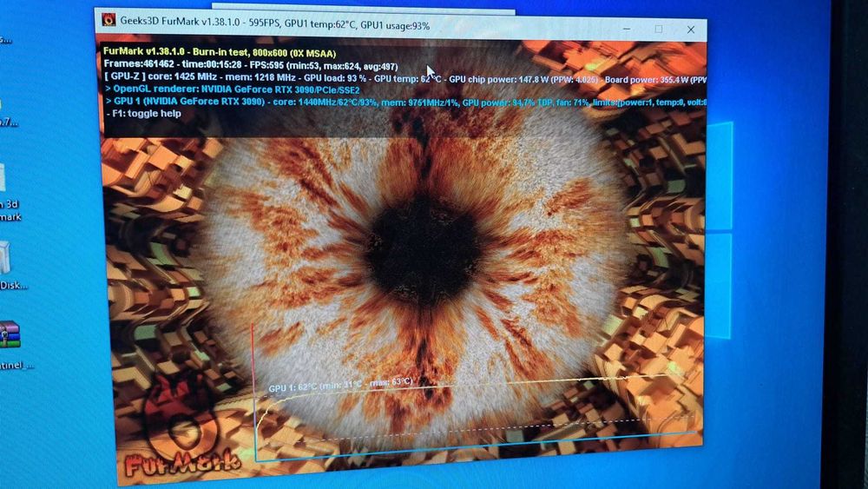Screen dimensions: 868x489
Task: Click the 'Geeks3D FurMark v1.38.1.0' window title text
Action: (274, 23)
